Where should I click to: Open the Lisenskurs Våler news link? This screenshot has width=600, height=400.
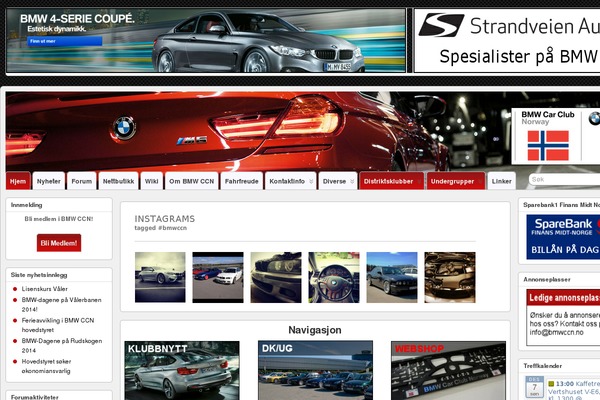point(44,289)
